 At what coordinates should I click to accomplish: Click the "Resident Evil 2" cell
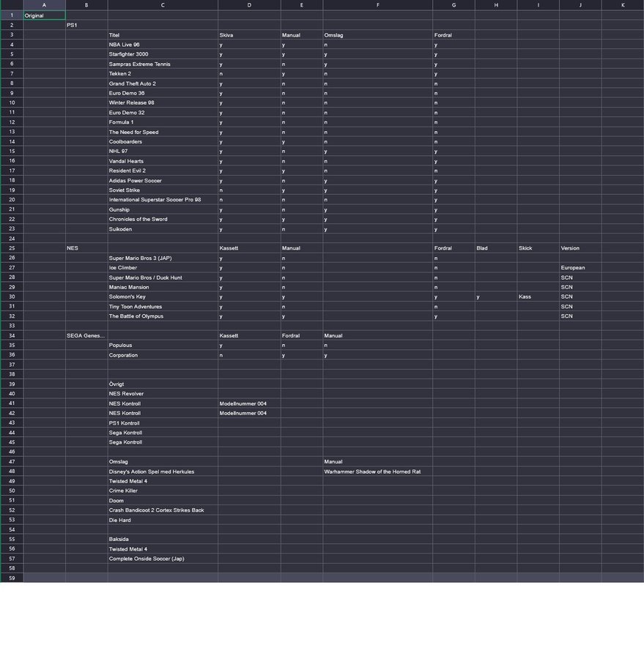[163, 171]
